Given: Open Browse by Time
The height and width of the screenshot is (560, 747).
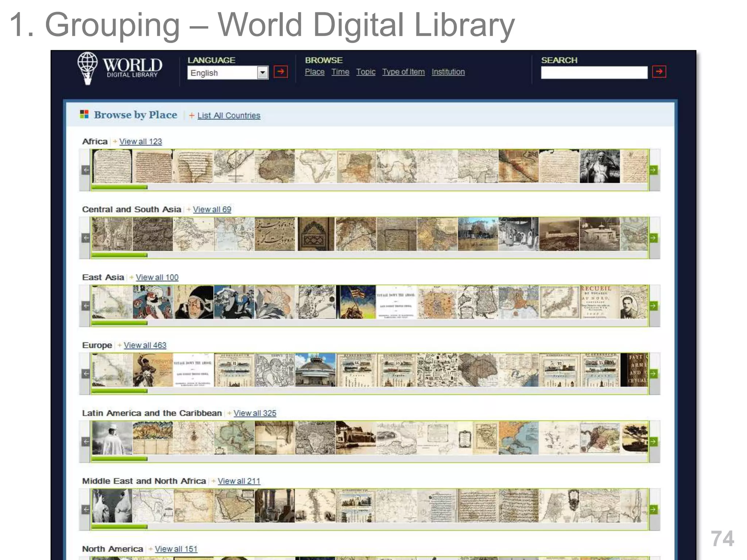Looking at the screenshot, I should point(340,72).
